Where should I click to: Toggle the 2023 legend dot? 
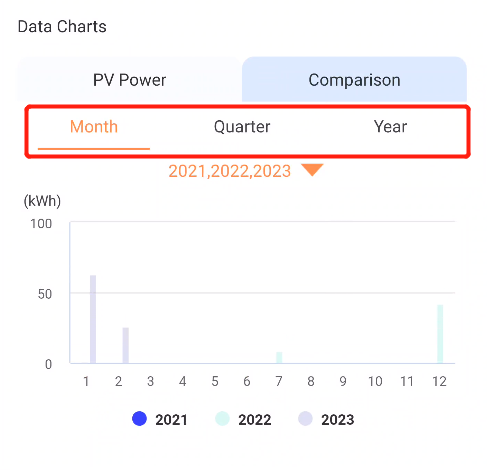tap(305, 419)
